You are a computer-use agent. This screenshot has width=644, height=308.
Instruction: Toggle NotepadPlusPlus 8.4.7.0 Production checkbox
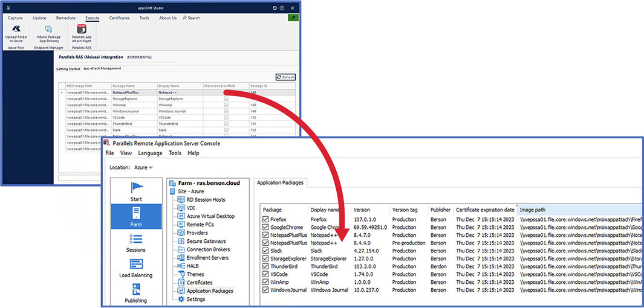click(x=265, y=235)
